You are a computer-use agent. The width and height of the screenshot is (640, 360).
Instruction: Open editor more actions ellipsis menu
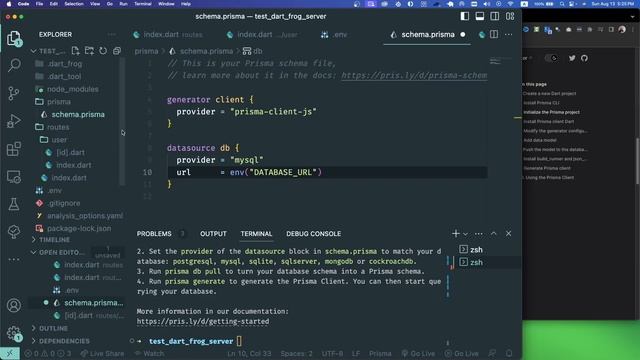(x=509, y=35)
